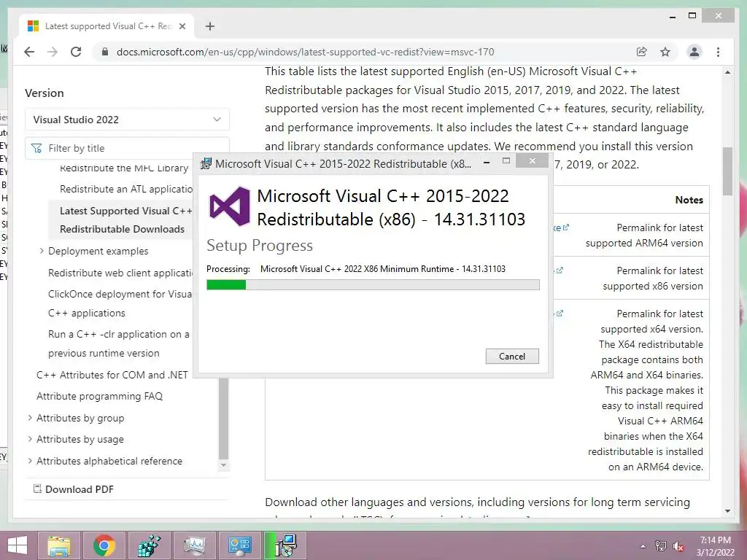747x560 pixels.
Task: Click the Chrome forward arrow
Action: pos(53,52)
